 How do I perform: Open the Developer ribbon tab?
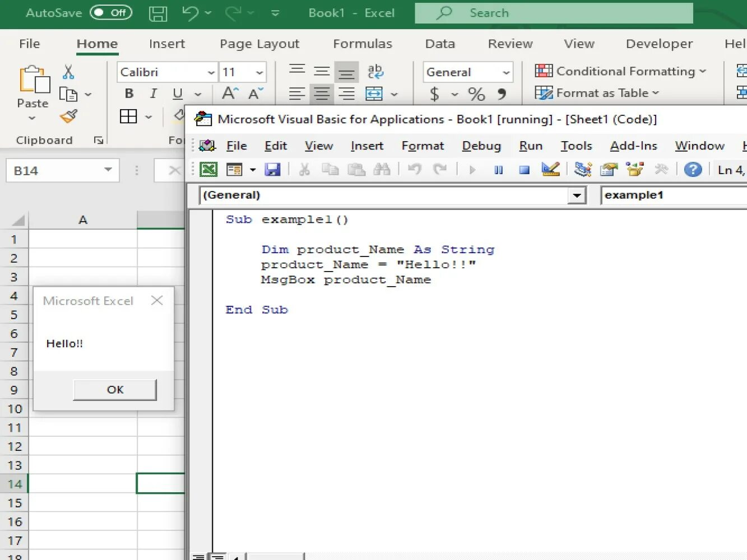pyautogui.click(x=659, y=44)
